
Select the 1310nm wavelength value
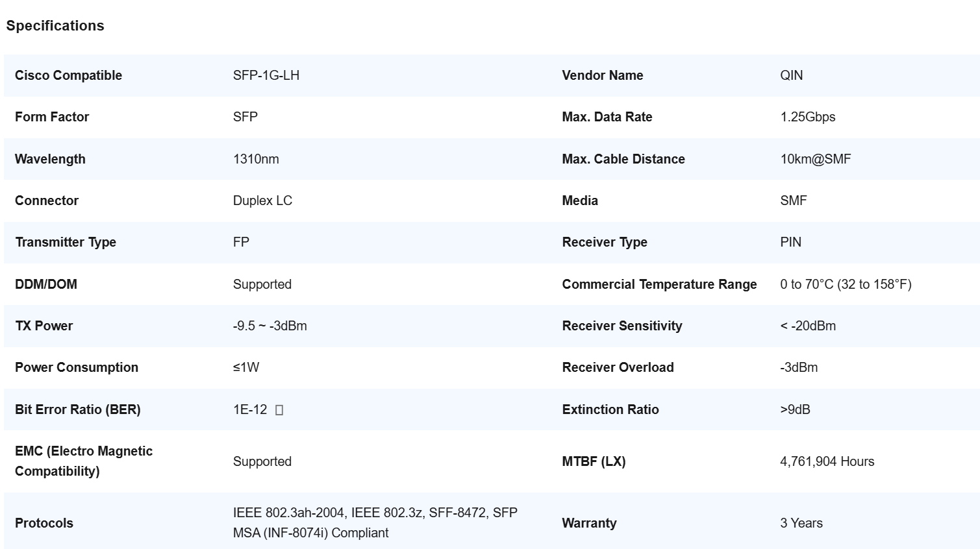pos(256,159)
